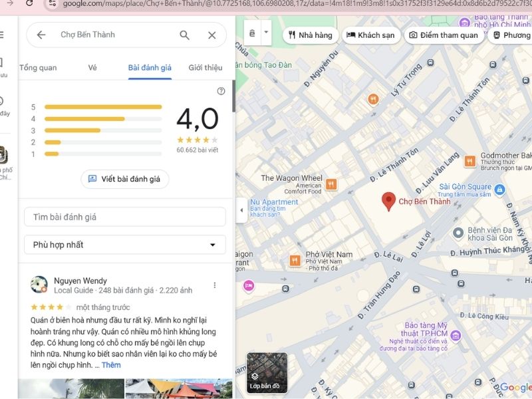The height and width of the screenshot is (399, 532).
Task: Switch to the Giới thiệu tab
Action: (205, 68)
